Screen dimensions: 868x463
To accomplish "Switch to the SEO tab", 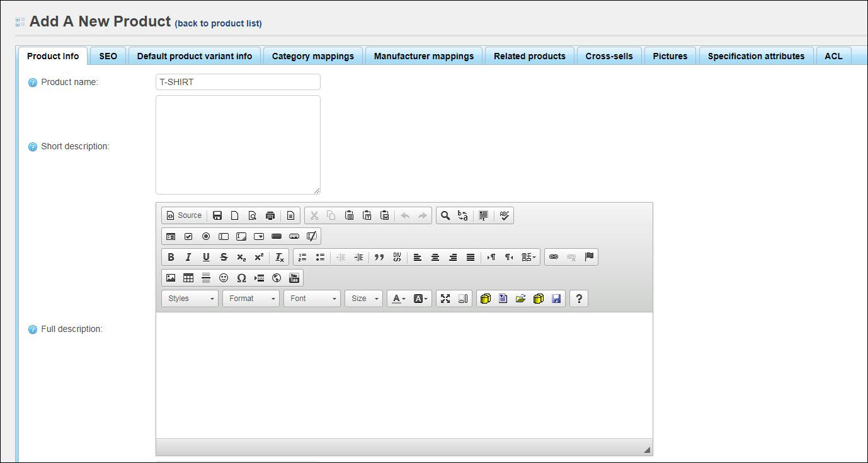I will [x=108, y=56].
